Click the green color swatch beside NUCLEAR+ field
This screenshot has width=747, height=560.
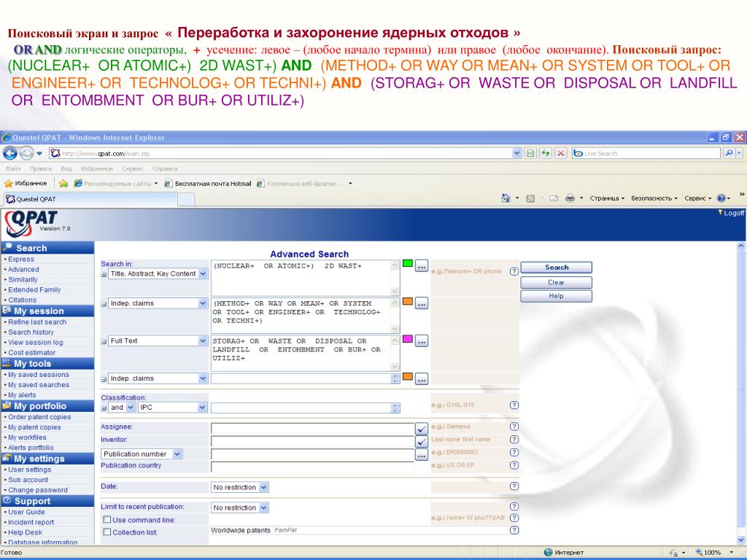click(x=407, y=262)
